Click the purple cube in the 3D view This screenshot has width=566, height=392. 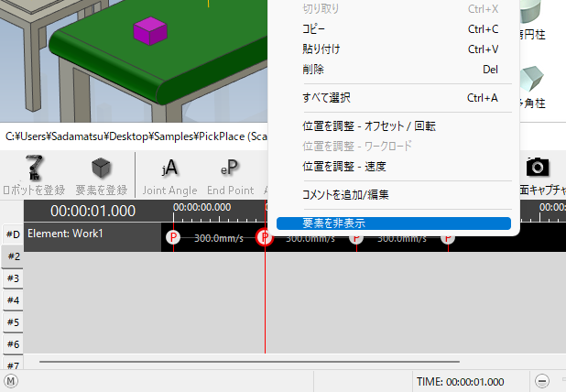pos(150,31)
